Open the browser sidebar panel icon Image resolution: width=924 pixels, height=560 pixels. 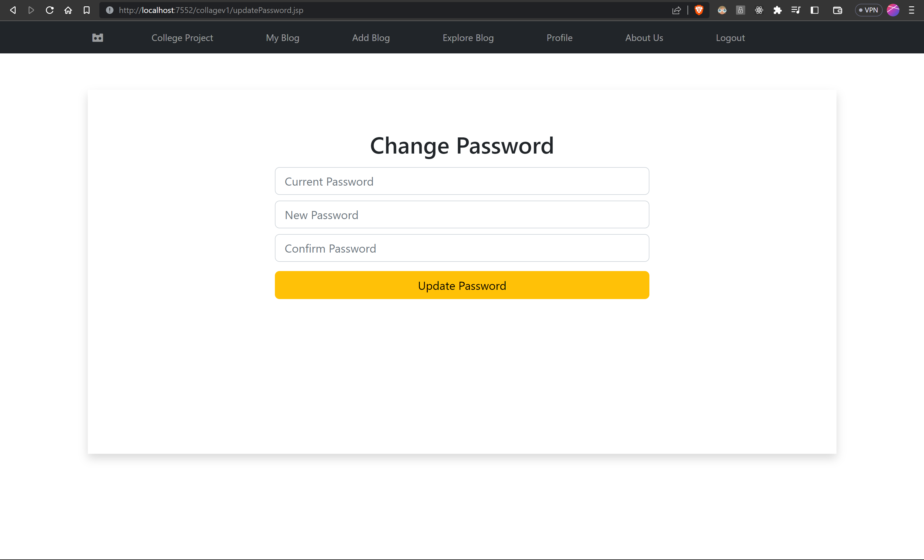pos(815,10)
